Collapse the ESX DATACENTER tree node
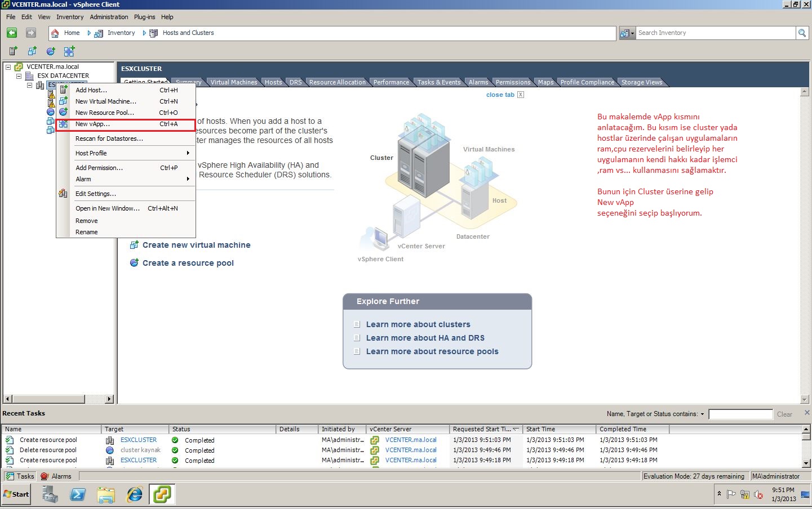Image resolution: width=812 pixels, height=509 pixels. 19,76
